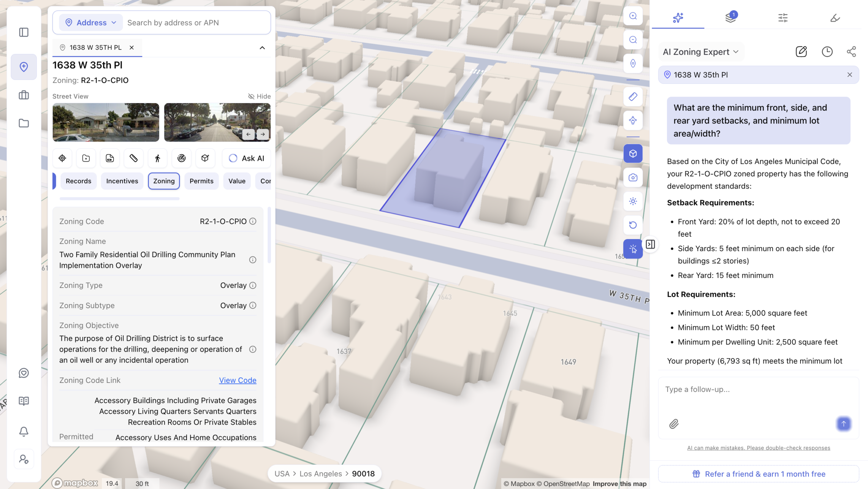
Task: Center map on parcel target icon
Action: click(62, 158)
